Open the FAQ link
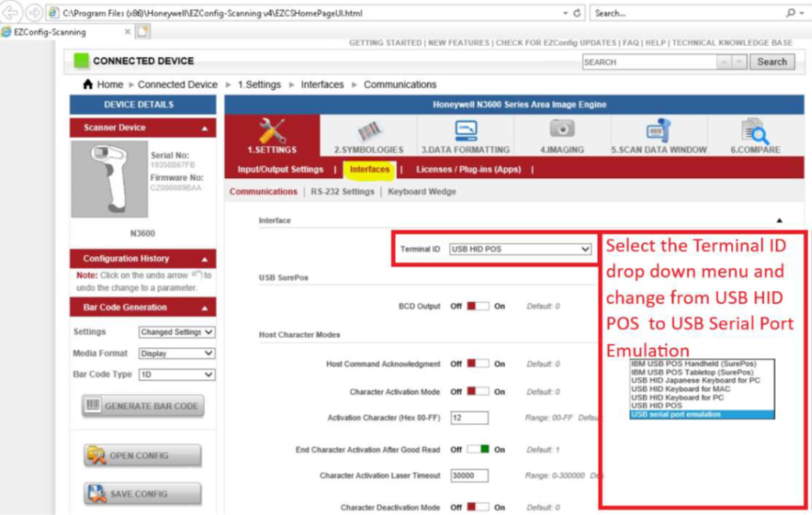 [630, 43]
